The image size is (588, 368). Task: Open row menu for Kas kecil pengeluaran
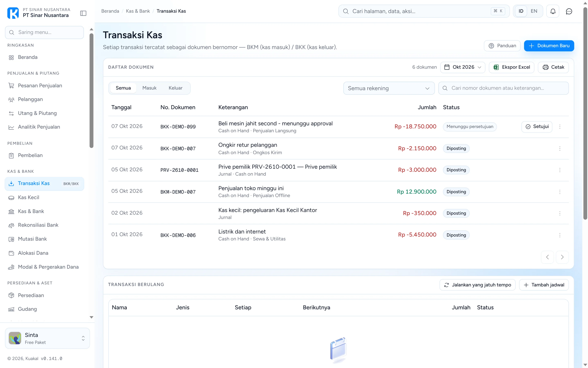point(560,213)
